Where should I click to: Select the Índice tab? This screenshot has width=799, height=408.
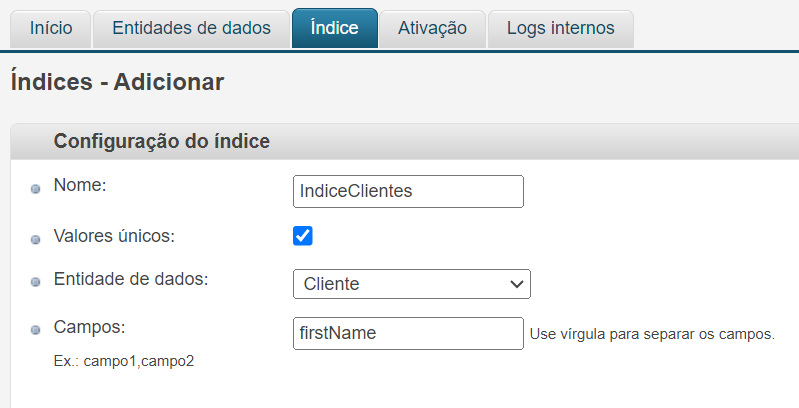pyautogui.click(x=334, y=28)
